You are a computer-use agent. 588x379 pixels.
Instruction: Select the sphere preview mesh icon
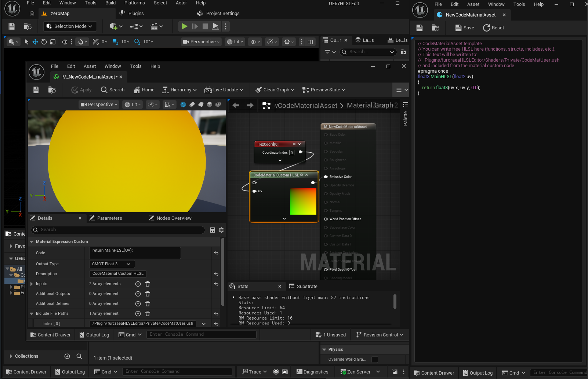tap(183, 105)
